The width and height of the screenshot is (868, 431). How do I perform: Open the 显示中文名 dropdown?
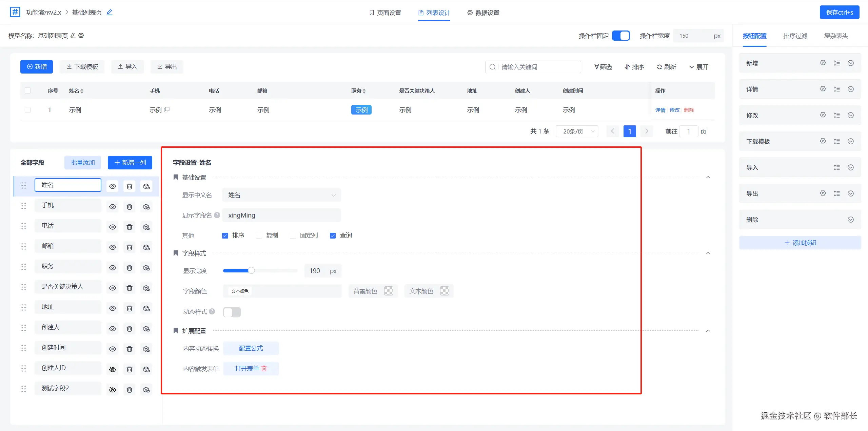[281, 195]
